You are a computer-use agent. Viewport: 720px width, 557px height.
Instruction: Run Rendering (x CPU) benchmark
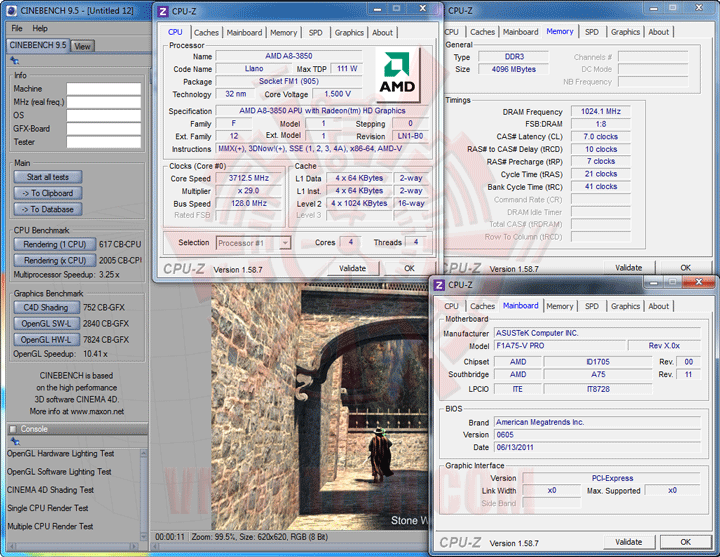[55, 260]
